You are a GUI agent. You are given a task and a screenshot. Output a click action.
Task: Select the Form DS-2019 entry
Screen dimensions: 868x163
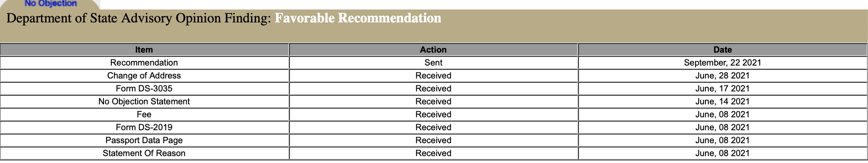click(144, 127)
